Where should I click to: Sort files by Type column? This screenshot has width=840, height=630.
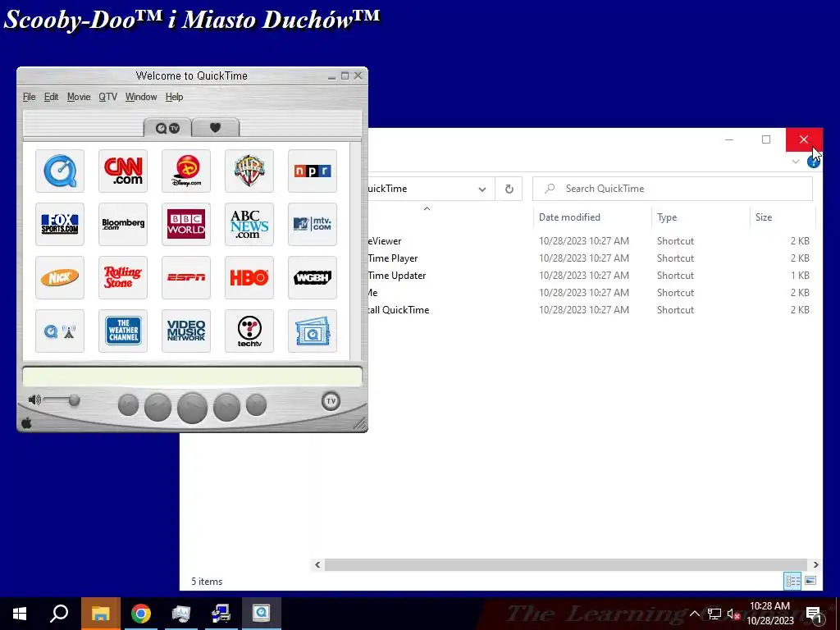[667, 217]
